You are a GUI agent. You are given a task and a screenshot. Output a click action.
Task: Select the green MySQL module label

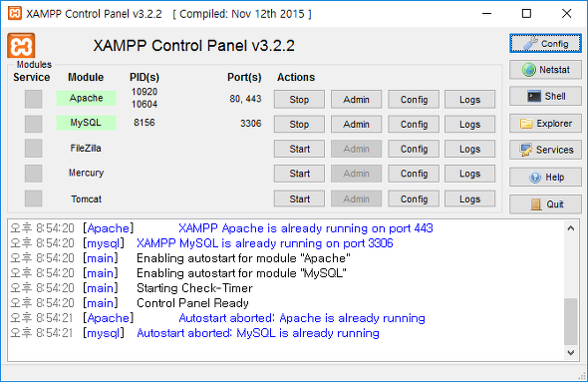(87, 123)
